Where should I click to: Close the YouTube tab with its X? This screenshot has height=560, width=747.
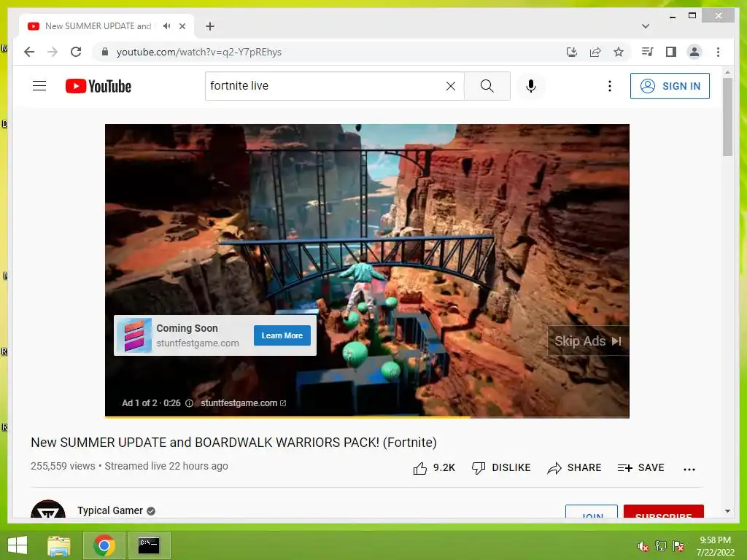pos(182,26)
